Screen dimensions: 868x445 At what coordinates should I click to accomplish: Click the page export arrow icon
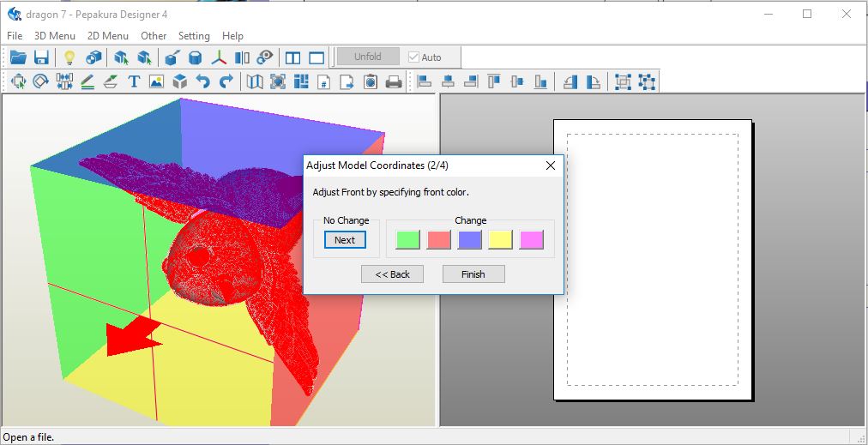point(347,82)
